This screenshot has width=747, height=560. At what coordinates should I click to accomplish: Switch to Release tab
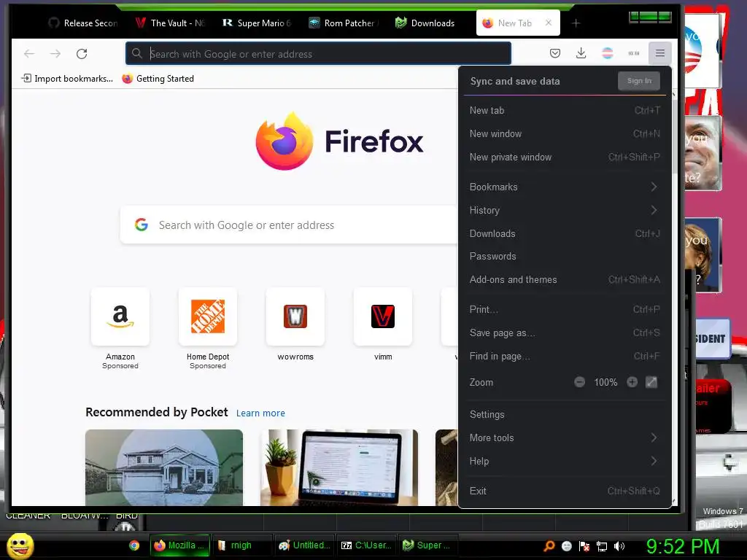click(82, 23)
